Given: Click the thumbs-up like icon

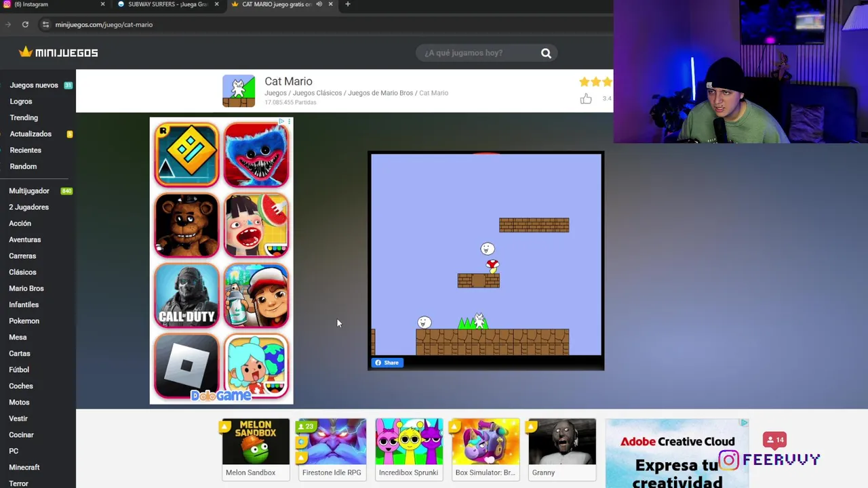Looking at the screenshot, I should (586, 99).
